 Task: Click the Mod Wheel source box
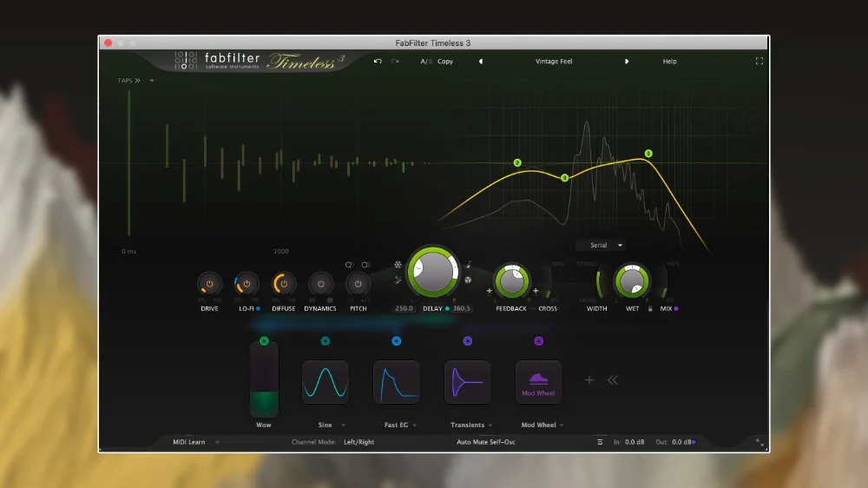point(539,382)
